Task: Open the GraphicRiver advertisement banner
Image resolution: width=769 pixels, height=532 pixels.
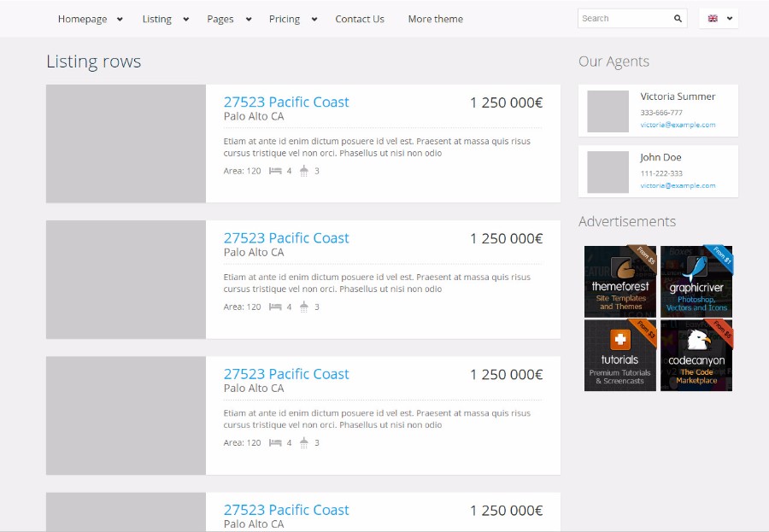Action: [696, 281]
